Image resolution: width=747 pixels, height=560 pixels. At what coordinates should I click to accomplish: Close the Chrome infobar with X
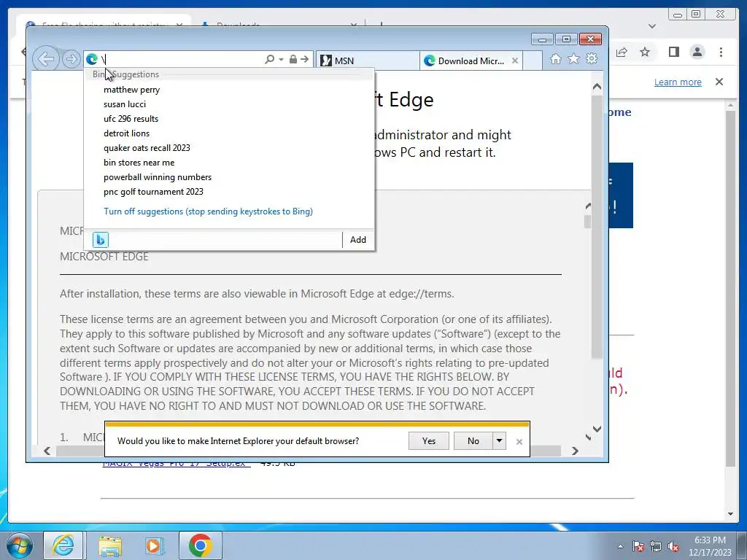pyautogui.click(x=719, y=82)
